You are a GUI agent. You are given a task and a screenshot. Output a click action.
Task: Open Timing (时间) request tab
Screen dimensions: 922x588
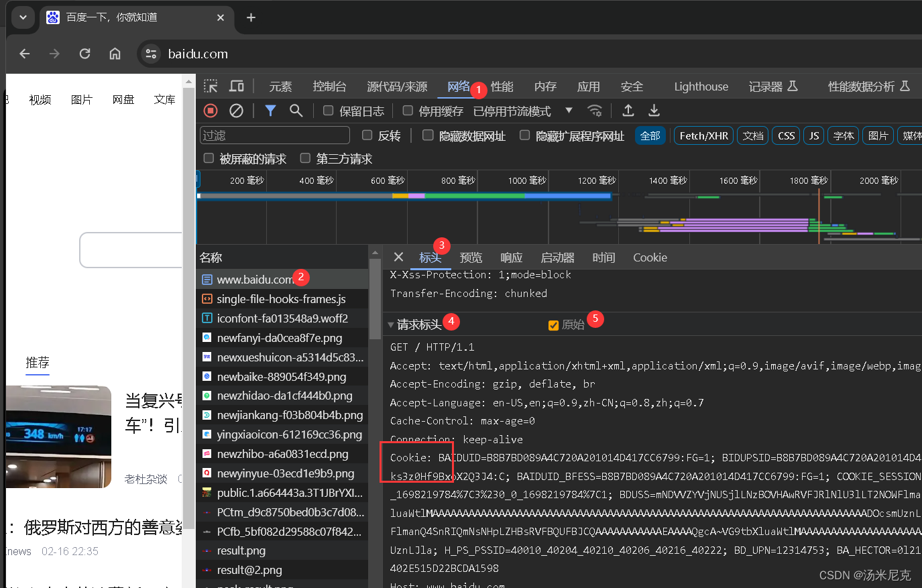(603, 257)
